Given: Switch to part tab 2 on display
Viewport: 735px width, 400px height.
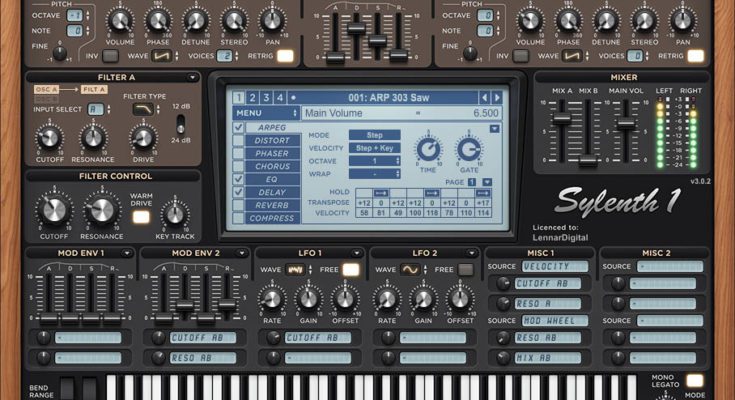Looking at the screenshot, I should click(x=251, y=97).
